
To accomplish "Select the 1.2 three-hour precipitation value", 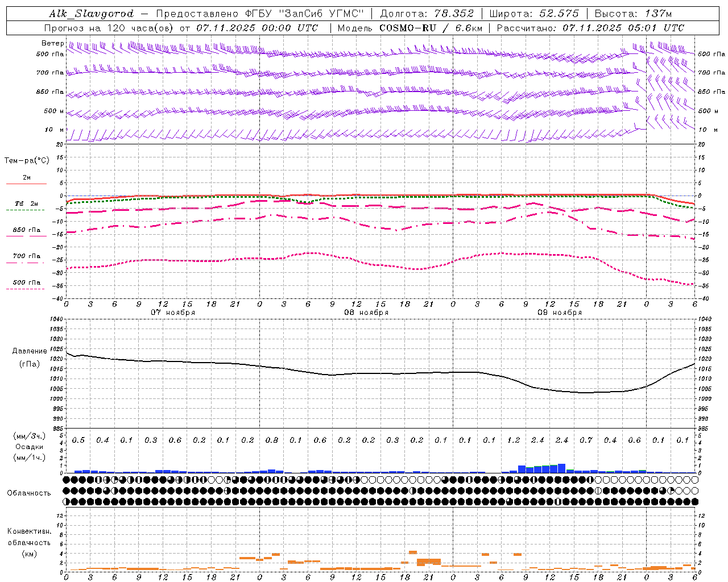I will pos(514,440).
